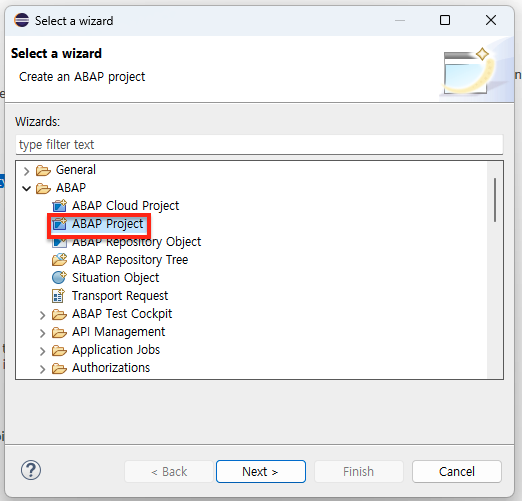Screen dimensions: 522x501
Task: Click the Cancel button
Action: [457, 471]
